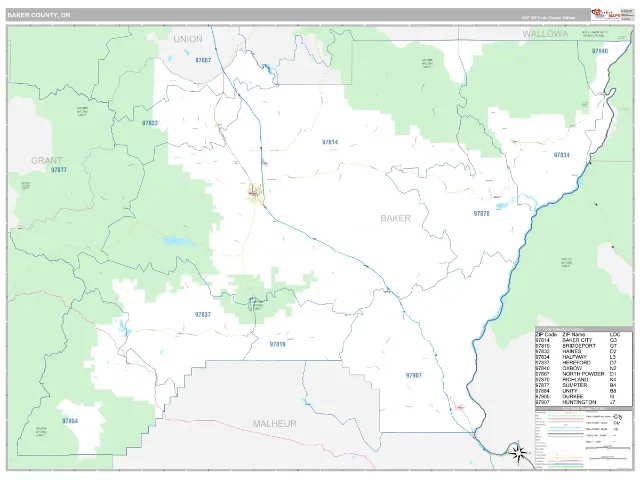Image resolution: width=640 pixels, height=480 pixels.
Task: Click ZIP label 97877 on the map
Action: coord(59,170)
